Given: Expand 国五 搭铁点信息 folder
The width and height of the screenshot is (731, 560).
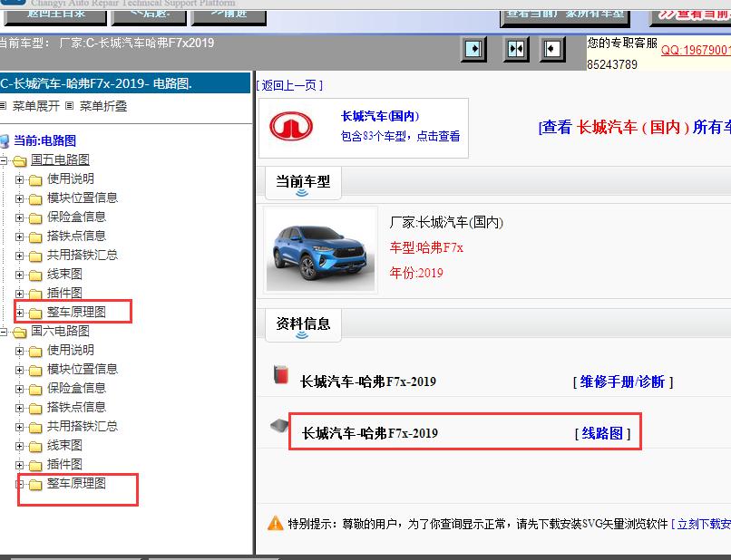Looking at the screenshot, I should pos(20,237).
